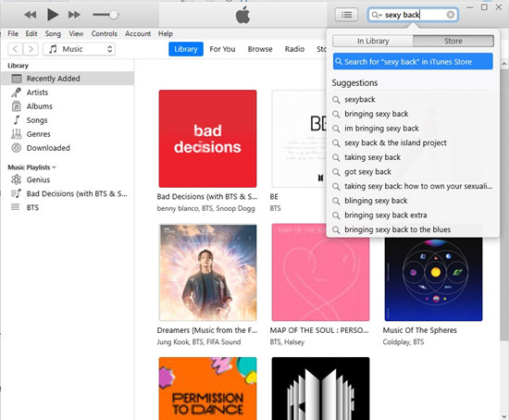The width and height of the screenshot is (509, 420).
Task: Open Songs via the music note icon
Action: click(17, 120)
